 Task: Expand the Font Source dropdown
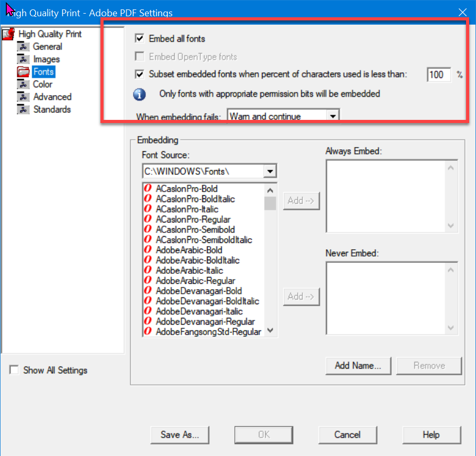coord(270,171)
